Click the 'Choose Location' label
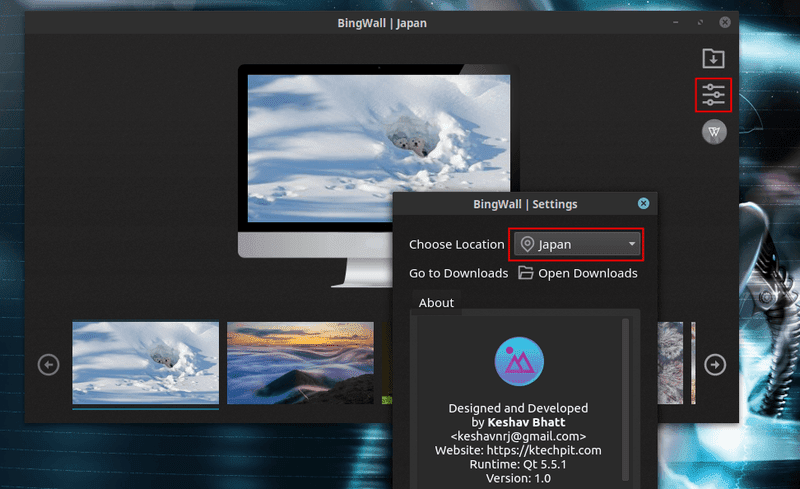Screen dimensions: 800x489 [x=457, y=244]
